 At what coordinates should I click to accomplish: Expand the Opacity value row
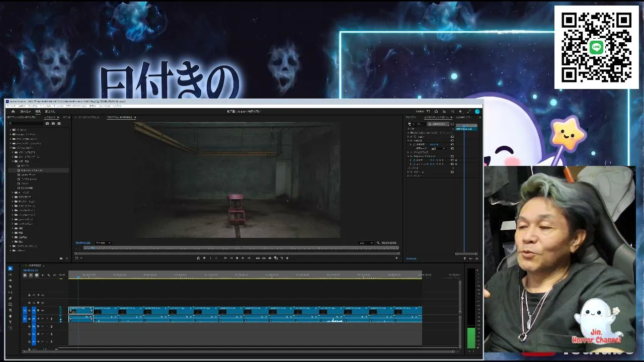click(x=411, y=144)
